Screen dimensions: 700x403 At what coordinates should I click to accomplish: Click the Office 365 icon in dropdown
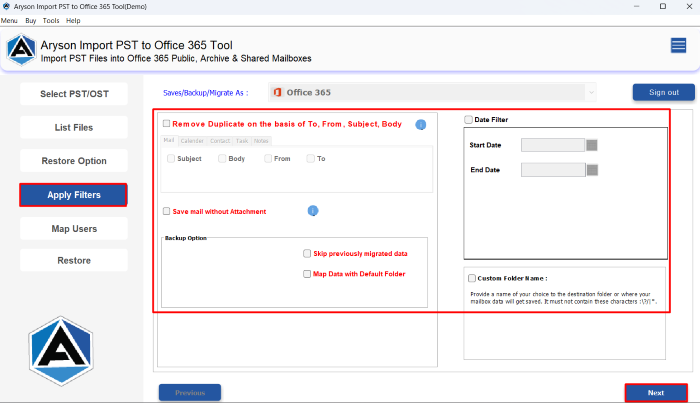[277, 92]
